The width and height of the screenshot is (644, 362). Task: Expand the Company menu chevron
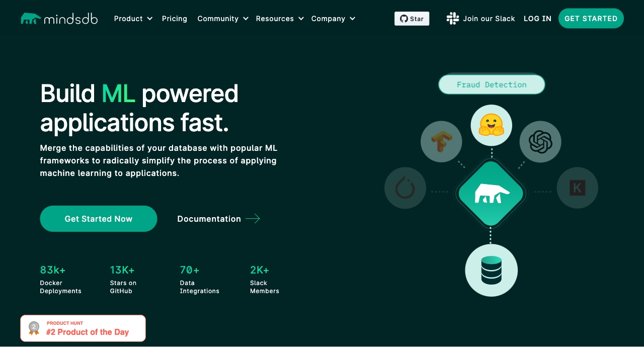[x=353, y=19]
